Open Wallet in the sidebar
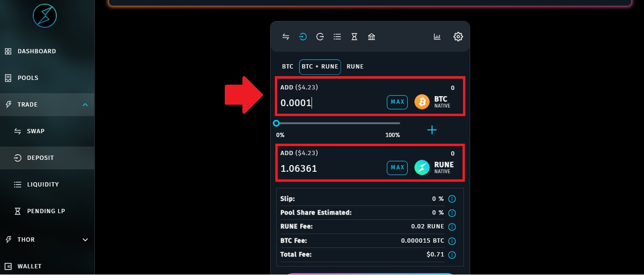 [47, 266]
